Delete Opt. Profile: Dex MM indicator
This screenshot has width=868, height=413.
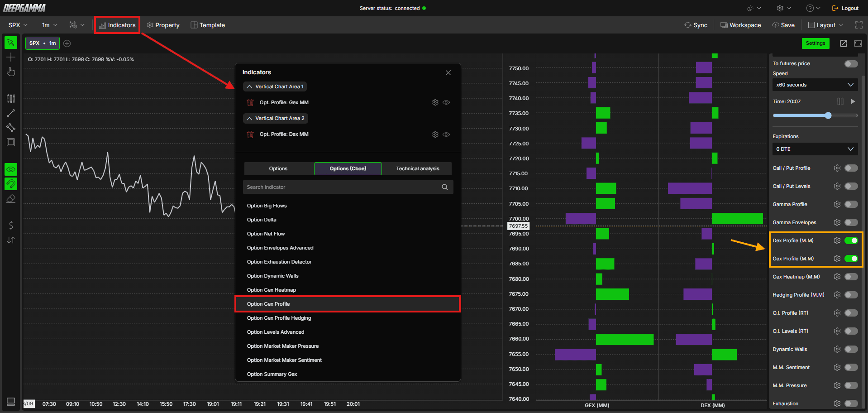[x=250, y=134]
